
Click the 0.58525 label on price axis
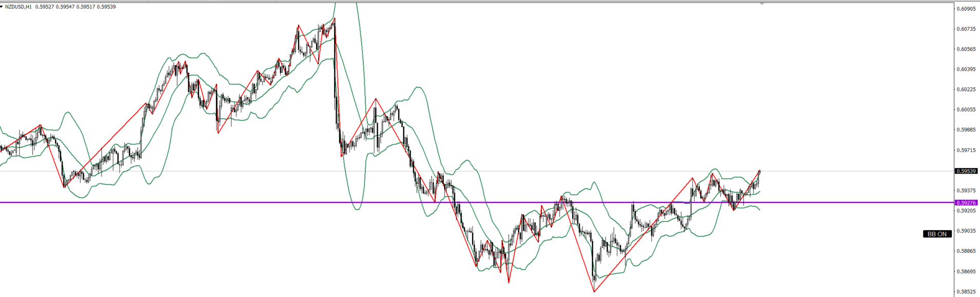click(x=966, y=291)
